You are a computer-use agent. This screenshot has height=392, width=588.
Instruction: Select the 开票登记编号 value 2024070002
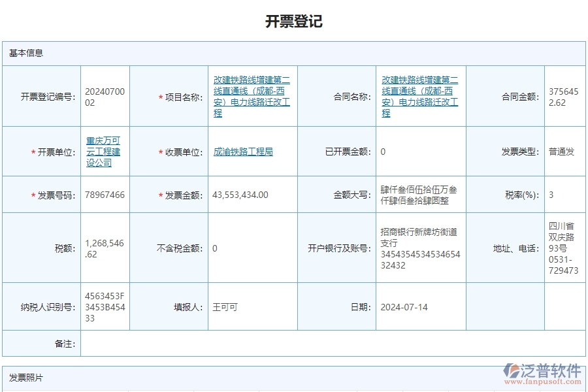point(105,94)
